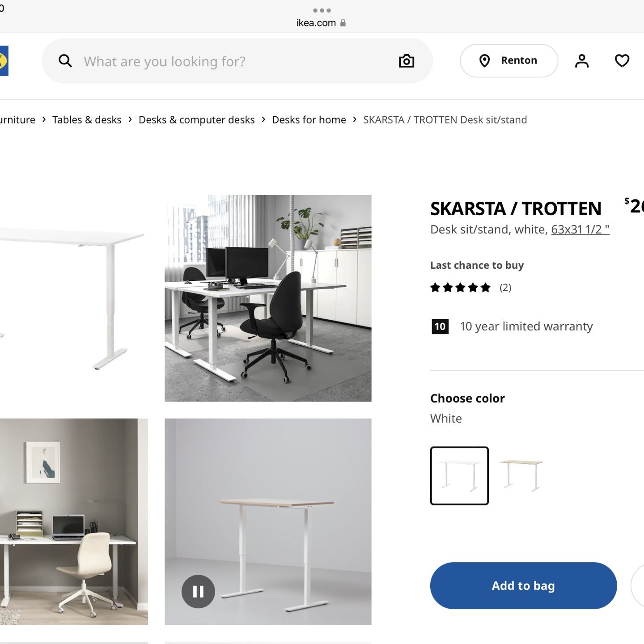644x644 pixels.
Task: Open office scene product photo
Action: (x=268, y=298)
